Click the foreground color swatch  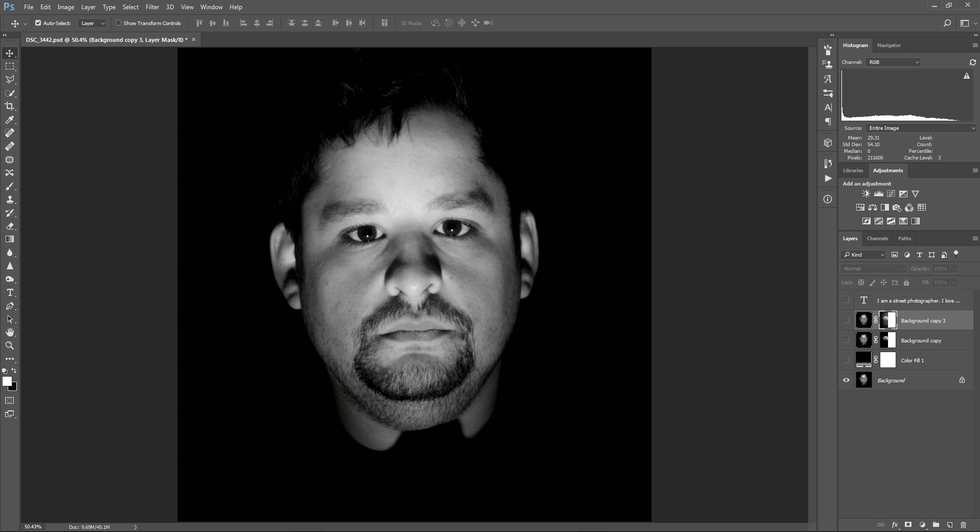(x=7, y=381)
